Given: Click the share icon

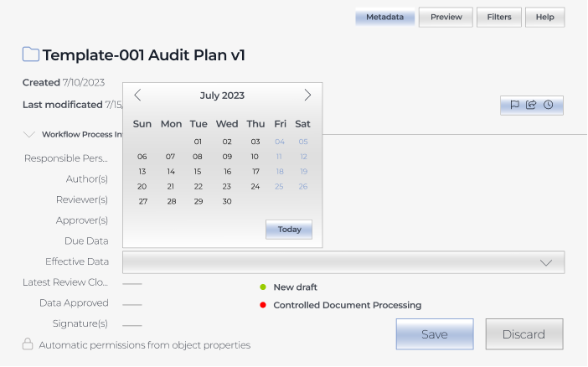Looking at the screenshot, I should tap(531, 105).
